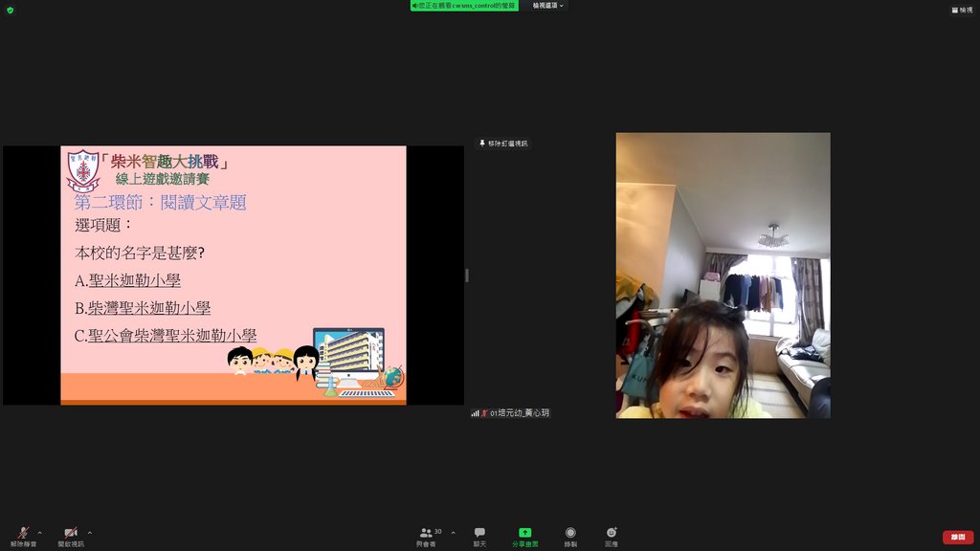Click the divider handle between share and video
980x551 pixels.
click(467, 275)
